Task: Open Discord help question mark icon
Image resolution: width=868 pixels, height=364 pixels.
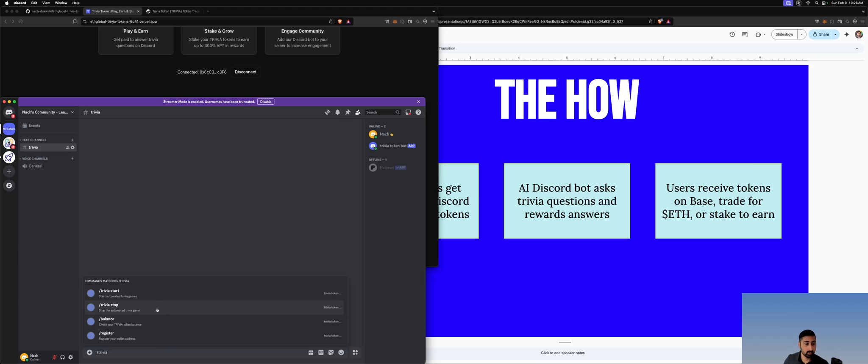Action: (418, 112)
